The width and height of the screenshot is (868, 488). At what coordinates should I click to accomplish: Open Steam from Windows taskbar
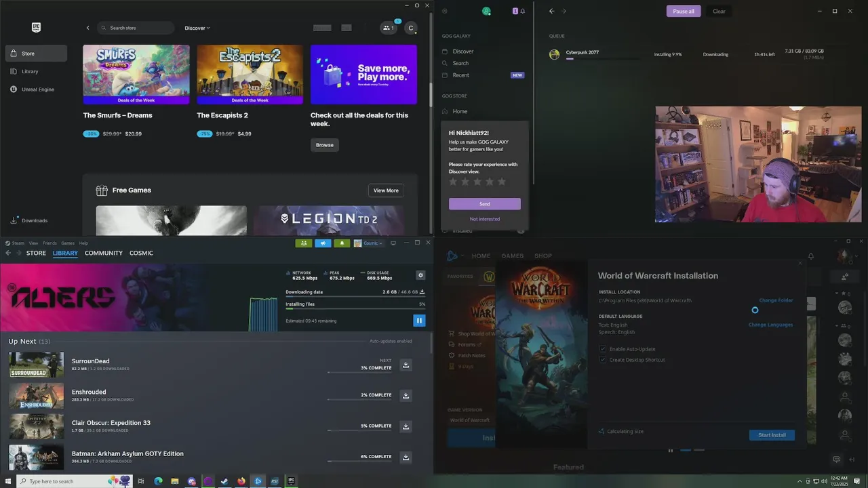click(x=224, y=481)
